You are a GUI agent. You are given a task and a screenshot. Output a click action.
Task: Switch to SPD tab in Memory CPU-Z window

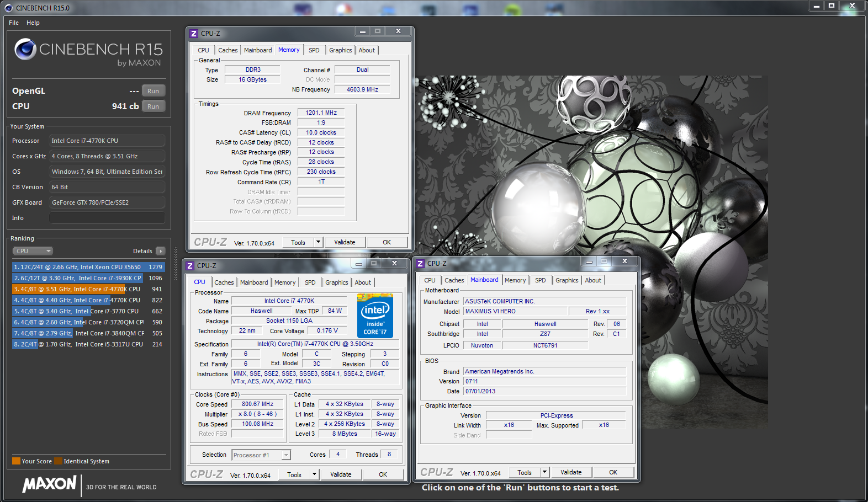(x=314, y=50)
